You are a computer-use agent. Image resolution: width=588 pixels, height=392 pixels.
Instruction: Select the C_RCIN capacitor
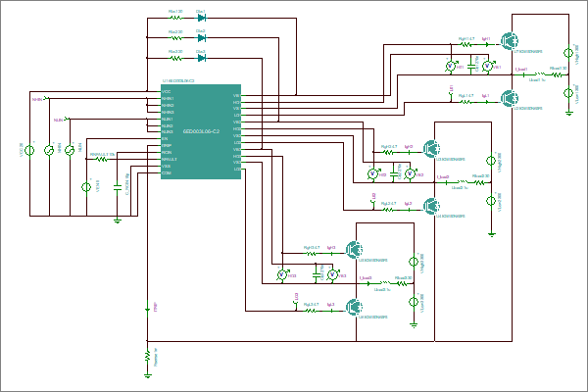pos(118,186)
